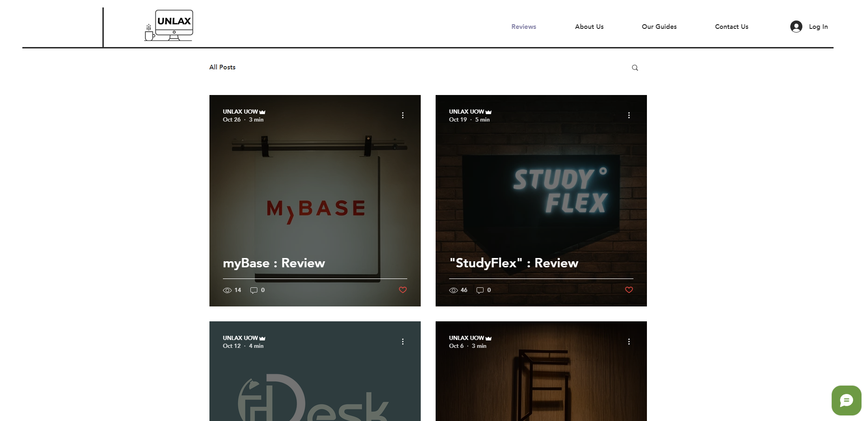
Task: Click views eye icon on StudyFlex post
Action: pyautogui.click(x=453, y=290)
